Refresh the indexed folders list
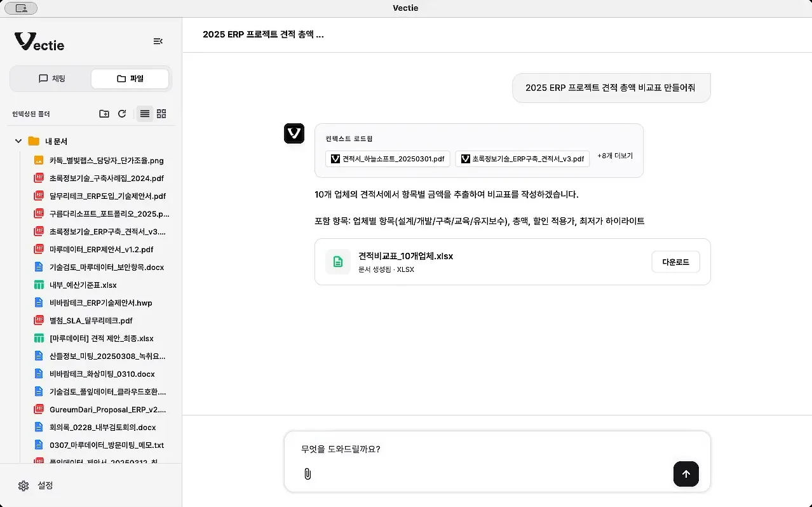Screen dimensions: 812x507 pos(121,113)
